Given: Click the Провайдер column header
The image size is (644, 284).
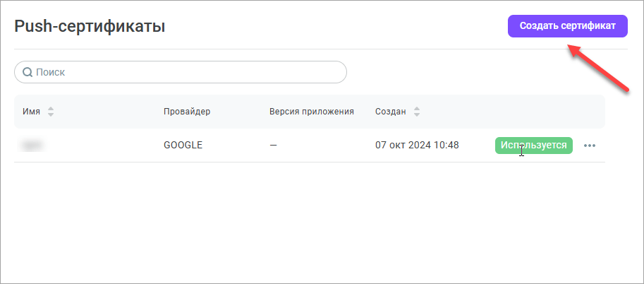Looking at the screenshot, I should [187, 112].
